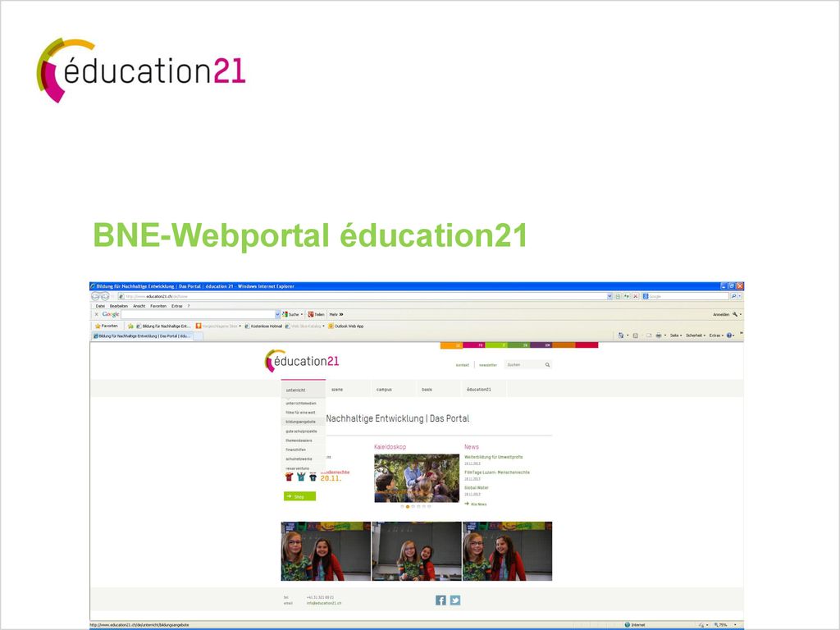This screenshot has width=840, height=630.
Task: Open Weiterbildung für Umweltprofis news item
Action: pyautogui.click(x=493, y=457)
